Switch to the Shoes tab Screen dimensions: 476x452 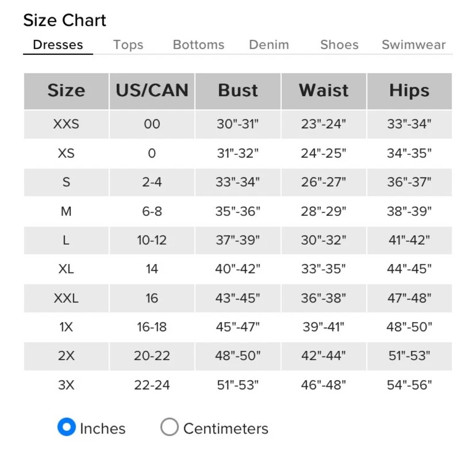tap(339, 44)
